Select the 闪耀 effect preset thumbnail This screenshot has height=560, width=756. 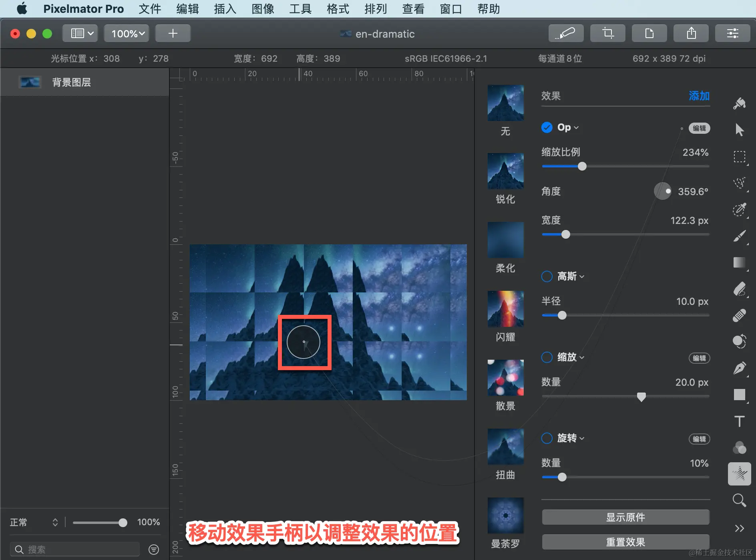505,309
